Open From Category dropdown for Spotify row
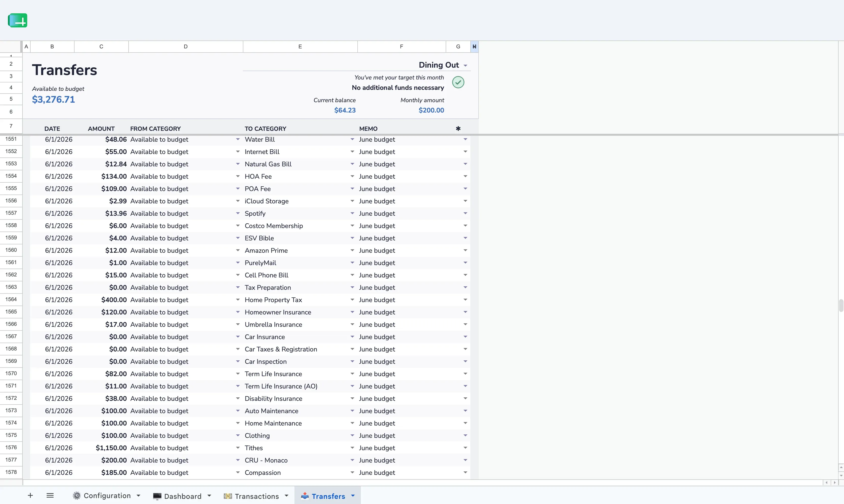Viewport: 844px width, 504px height. pyautogui.click(x=238, y=213)
